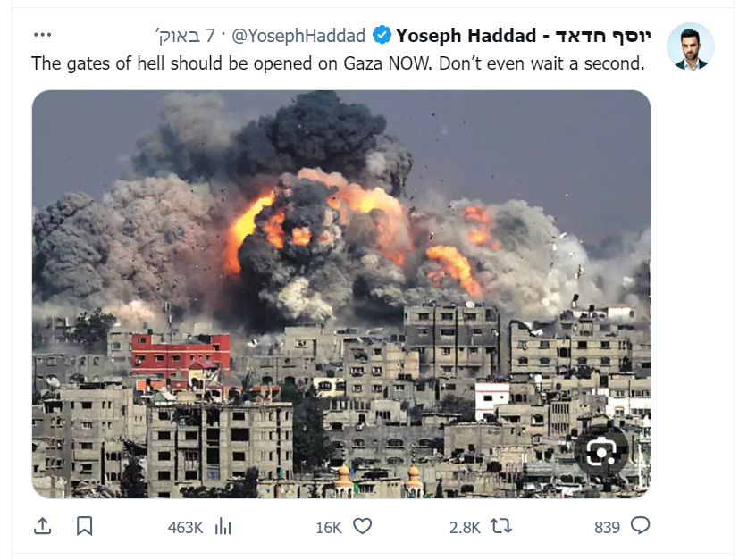Open replies via speech bubble icon
The height and width of the screenshot is (560, 739).
tap(640, 526)
